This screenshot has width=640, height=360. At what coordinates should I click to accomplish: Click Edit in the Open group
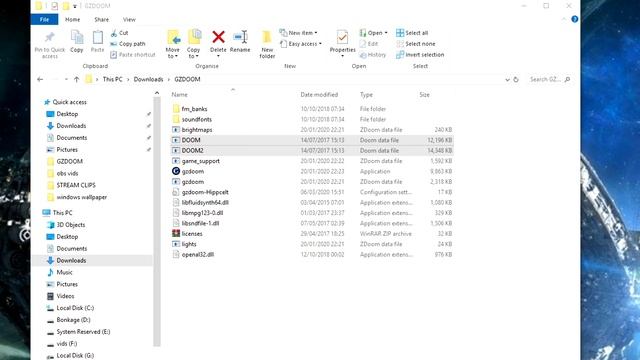(x=369, y=44)
